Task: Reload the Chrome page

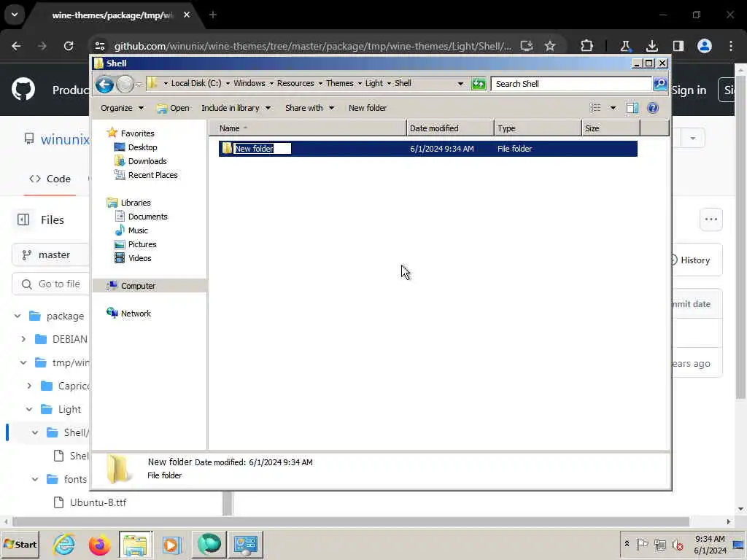Action: [x=69, y=46]
